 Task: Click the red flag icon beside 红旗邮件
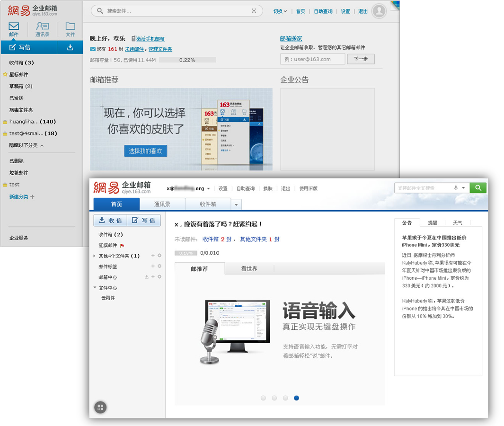[122, 246]
